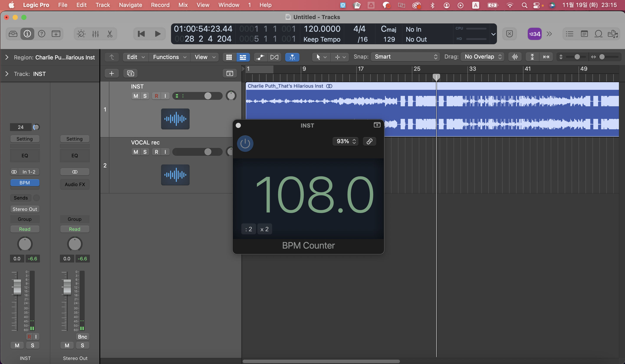The image size is (625, 364).
Task: Click the link icon in BPM Counter
Action: pyautogui.click(x=369, y=141)
